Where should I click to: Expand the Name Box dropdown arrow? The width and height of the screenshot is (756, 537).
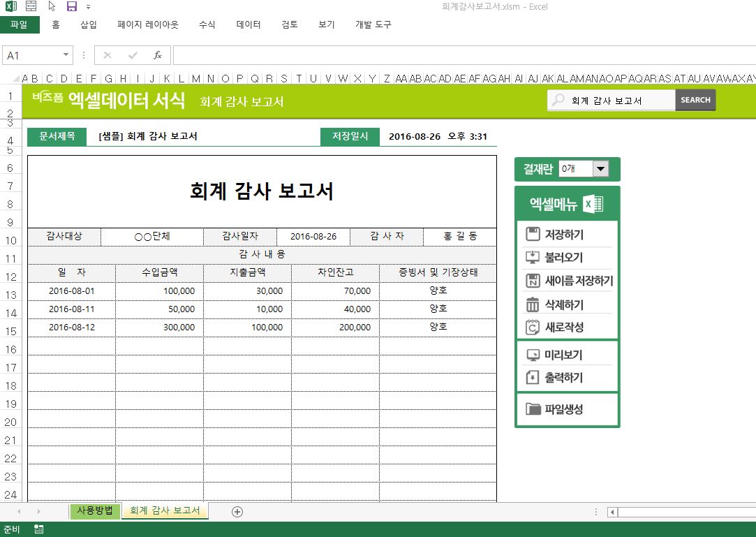66,55
